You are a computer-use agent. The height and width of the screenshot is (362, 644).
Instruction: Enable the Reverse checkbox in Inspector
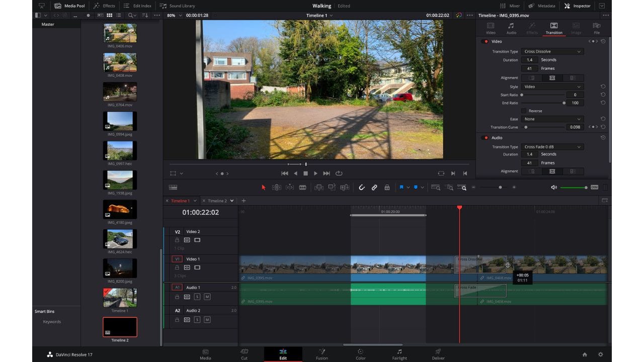click(524, 111)
